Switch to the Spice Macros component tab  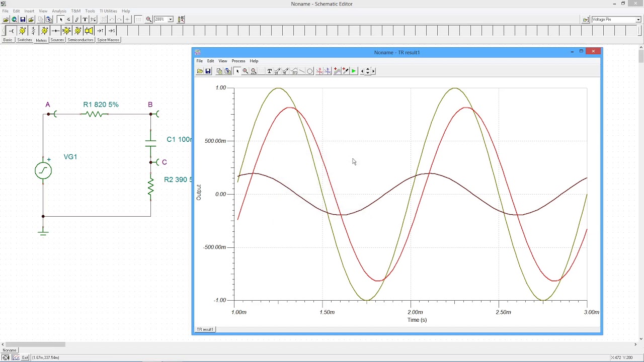108,40
